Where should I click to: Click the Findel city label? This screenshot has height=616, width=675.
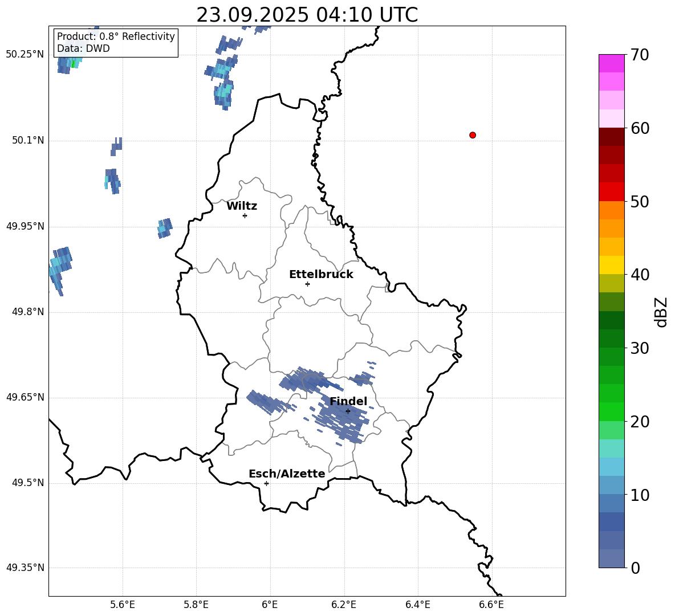tap(348, 401)
